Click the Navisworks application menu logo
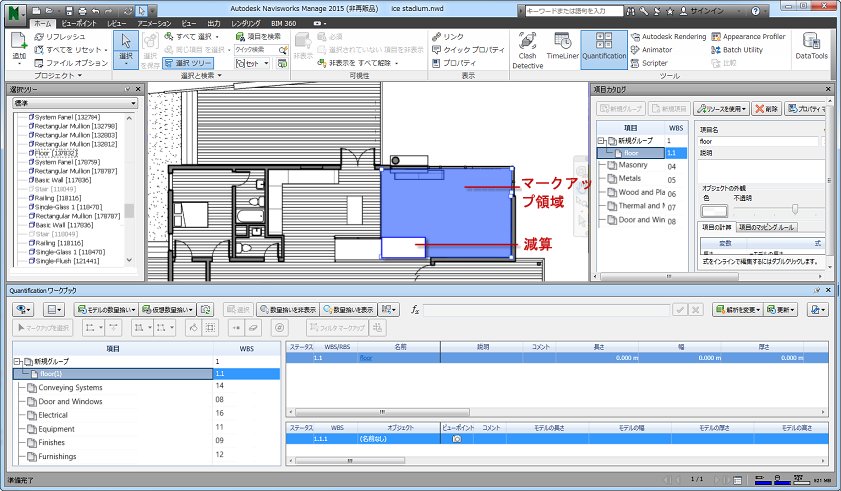Screen dimensions: 841x491 point(14,13)
